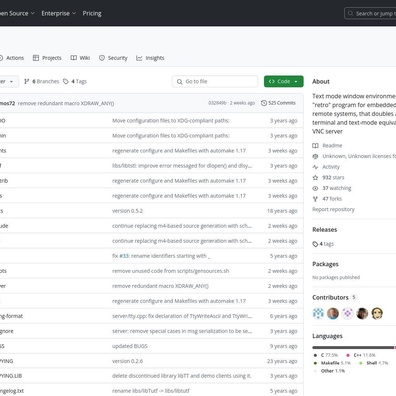
Task: Open commit 'rename libs/libTutf -> libs/libtutf'
Action: [x=151, y=391]
